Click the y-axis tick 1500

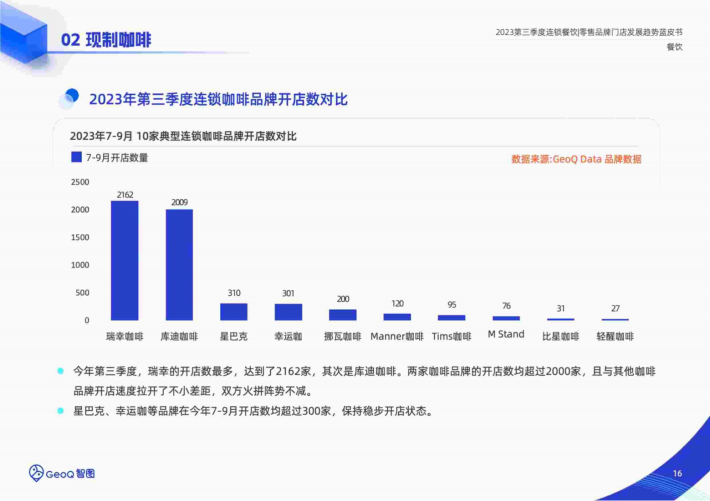coord(80,237)
